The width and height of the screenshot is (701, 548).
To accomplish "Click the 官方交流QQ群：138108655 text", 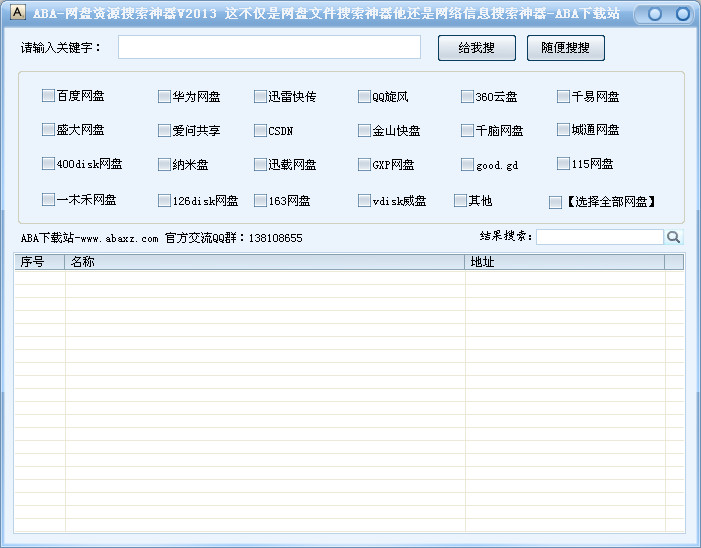I will pos(233,238).
